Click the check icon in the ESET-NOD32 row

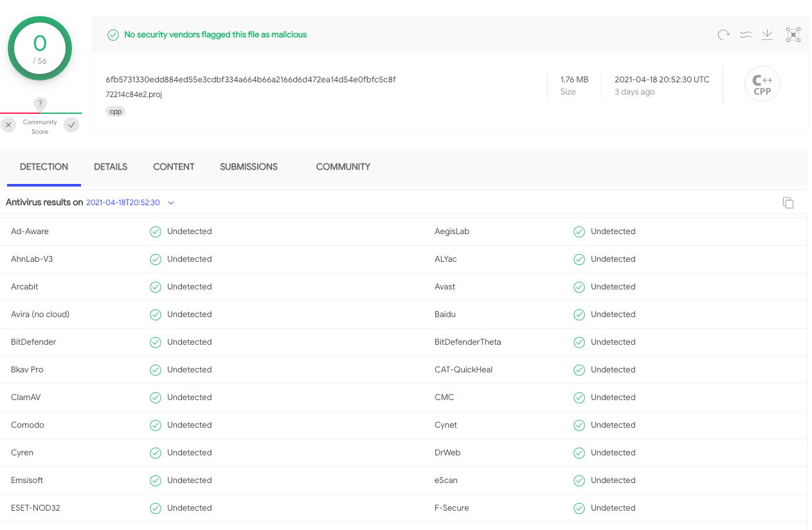point(156,508)
